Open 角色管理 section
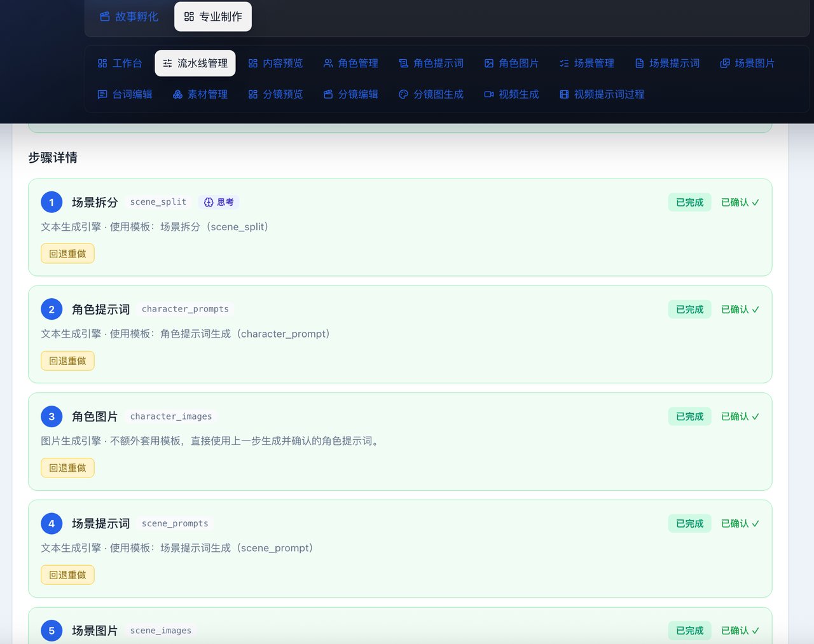 coord(350,64)
